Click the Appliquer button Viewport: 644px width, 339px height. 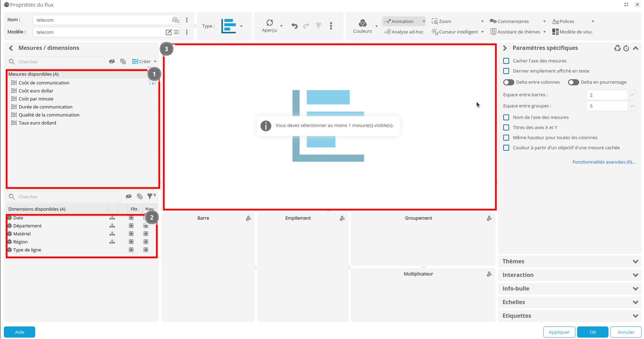click(559, 332)
